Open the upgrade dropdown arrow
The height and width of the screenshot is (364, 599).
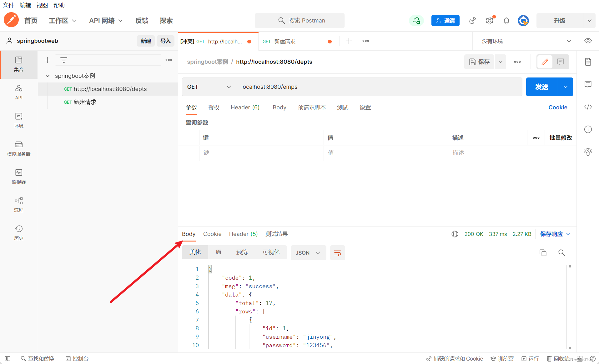[x=589, y=21]
